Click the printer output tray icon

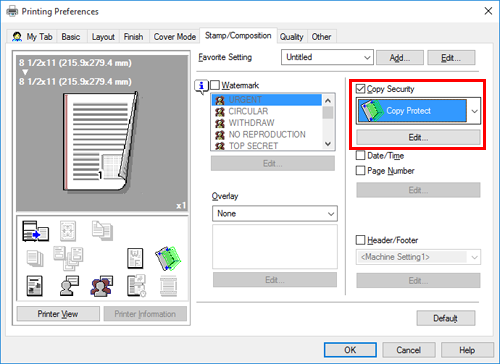(x=35, y=231)
